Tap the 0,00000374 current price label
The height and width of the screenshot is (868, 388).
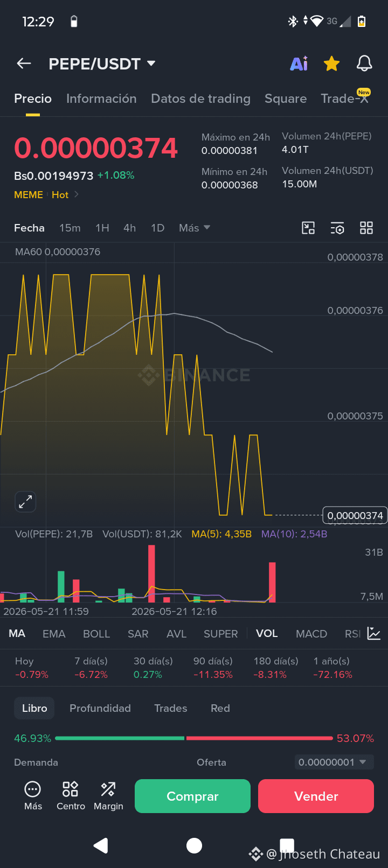point(355,515)
